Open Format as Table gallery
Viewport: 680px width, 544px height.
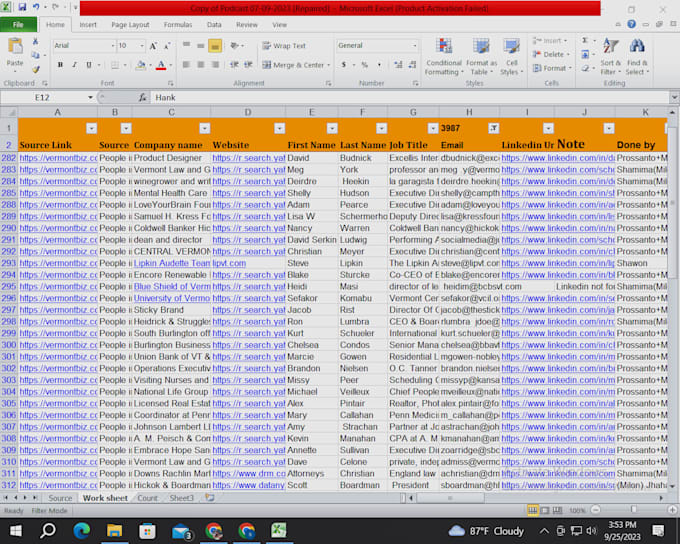coord(481,57)
